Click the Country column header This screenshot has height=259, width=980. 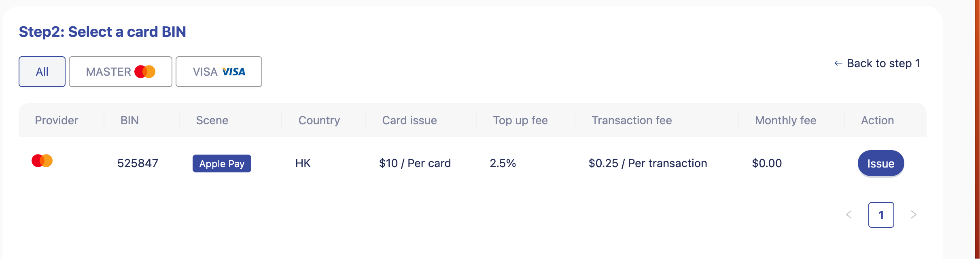tap(319, 120)
